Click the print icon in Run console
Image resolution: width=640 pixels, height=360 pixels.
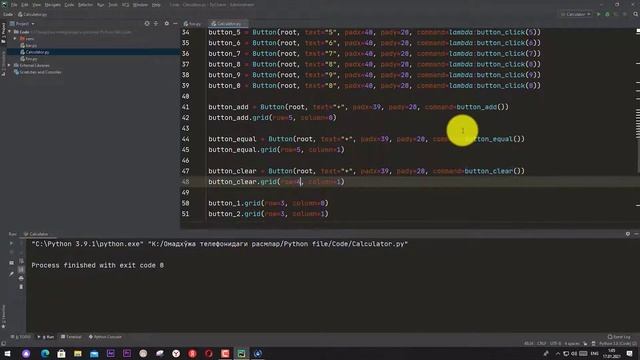(21, 278)
